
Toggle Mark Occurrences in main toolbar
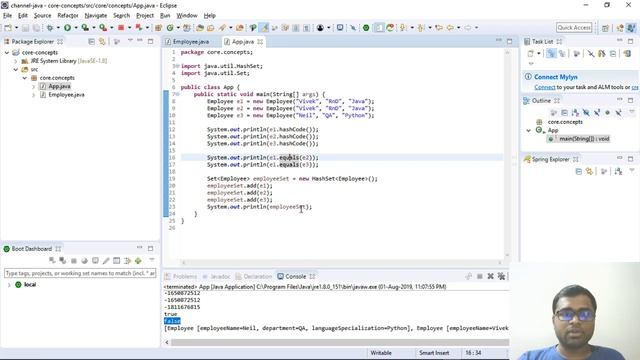pyautogui.click(x=264, y=28)
